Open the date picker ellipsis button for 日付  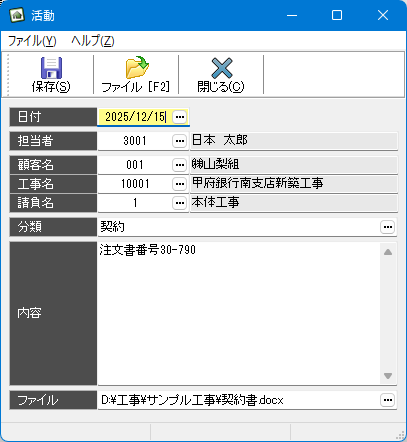[180, 117]
